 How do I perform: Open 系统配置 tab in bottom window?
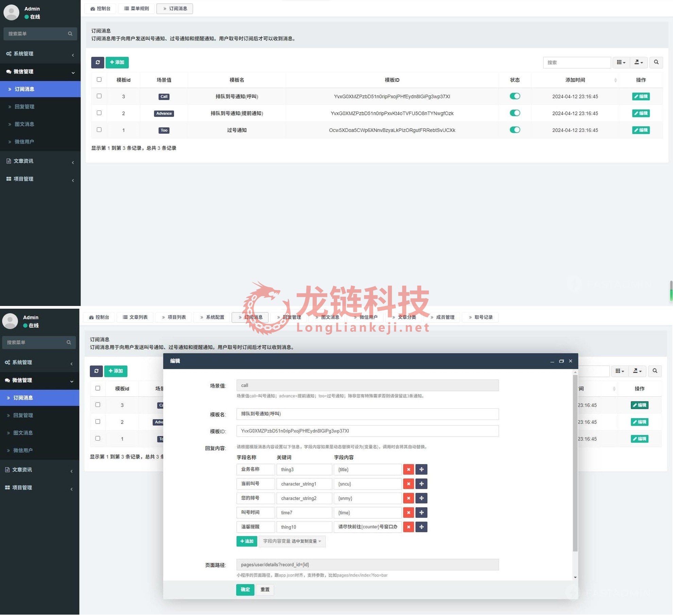212,317
